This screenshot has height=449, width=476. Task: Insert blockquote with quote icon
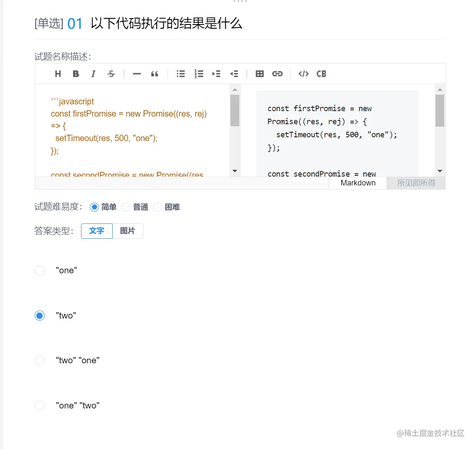pos(154,74)
